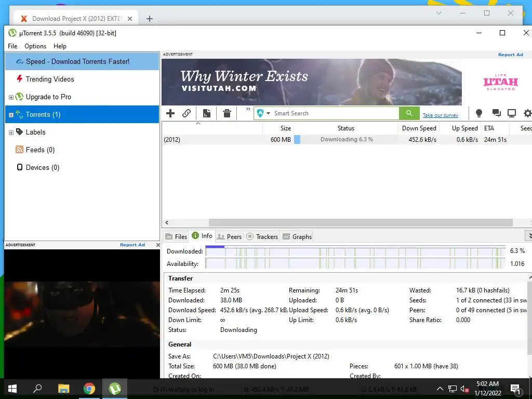Open browser tab search chevron

tap(438, 13)
